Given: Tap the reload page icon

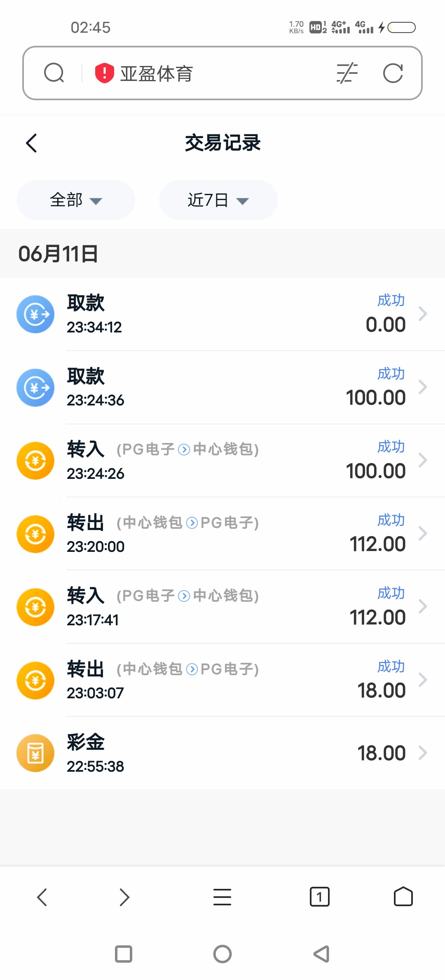Looking at the screenshot, I should coord(393,73).
